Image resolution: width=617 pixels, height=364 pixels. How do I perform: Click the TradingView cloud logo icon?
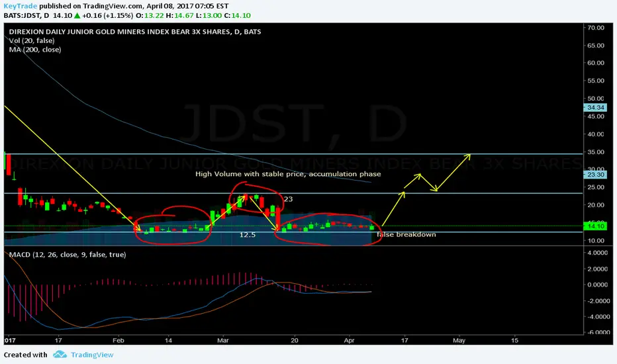pyautogui.click(x=60, y=355)
